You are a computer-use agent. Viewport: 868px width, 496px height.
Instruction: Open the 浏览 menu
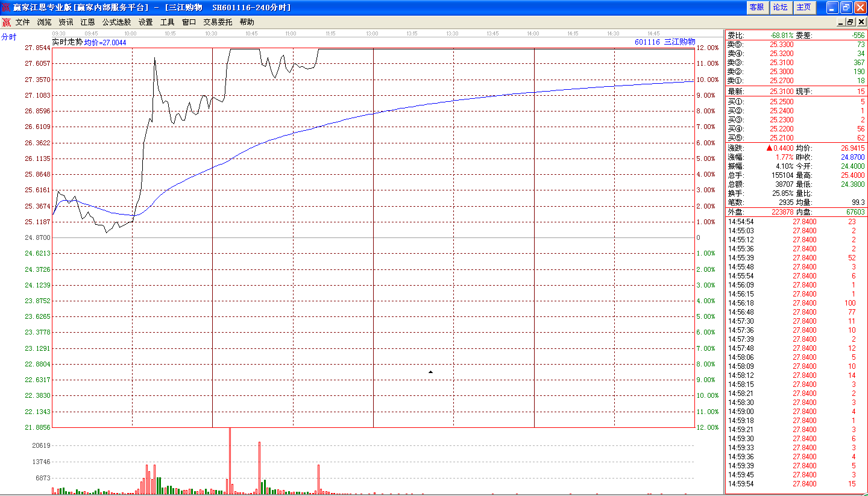45,22
